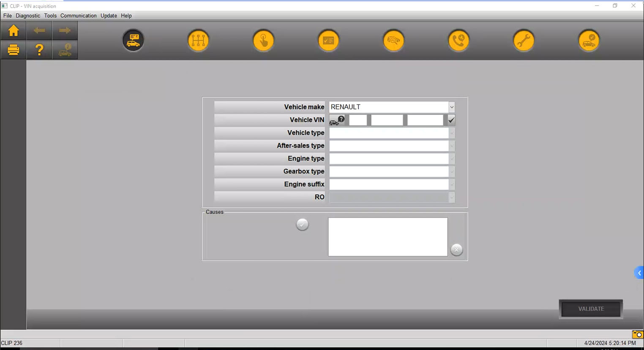This screenshot has width=644, height=350.
Task: Click the Gearbox type label
Action: (x=304, y=172)
